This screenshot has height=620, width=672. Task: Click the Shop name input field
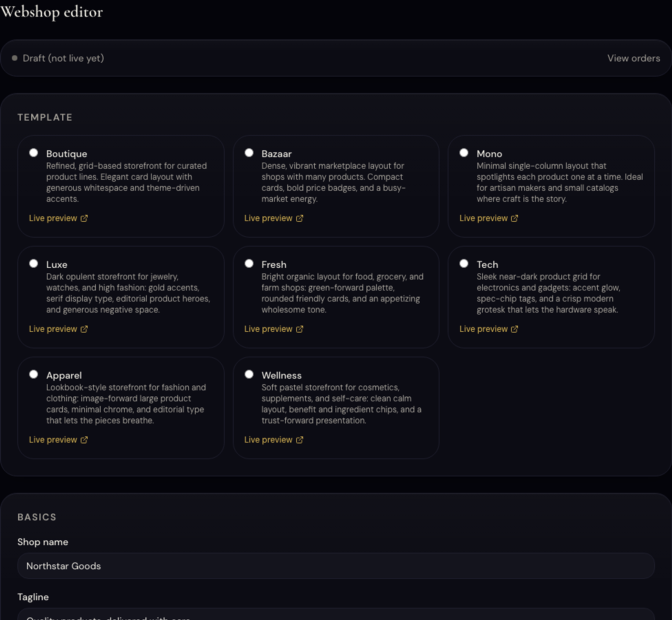coord(336,566)
